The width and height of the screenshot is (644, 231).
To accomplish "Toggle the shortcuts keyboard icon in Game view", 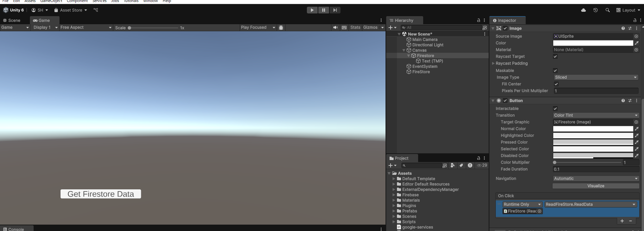I will (x=344, y=28).
